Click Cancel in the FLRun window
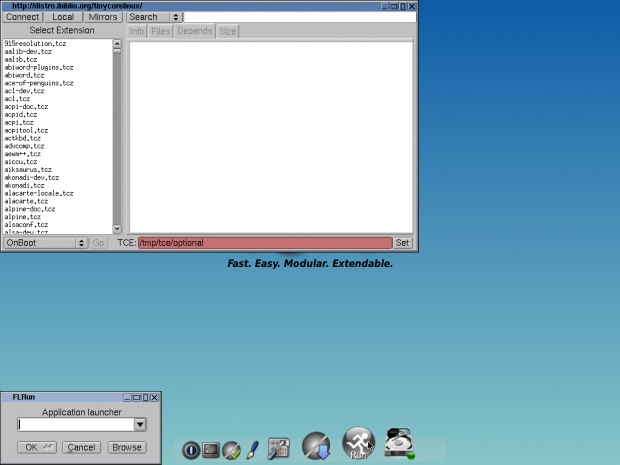This screenshot has height=465, width=620. point(81,447)
